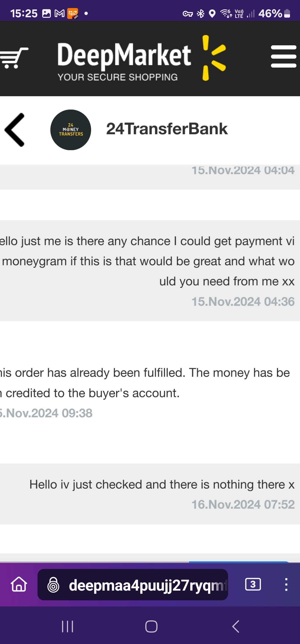Image resolution: width=300 pixels, height=644 pixels.
Task: Select the 'nothing there x' message
Action: point(150,494)
